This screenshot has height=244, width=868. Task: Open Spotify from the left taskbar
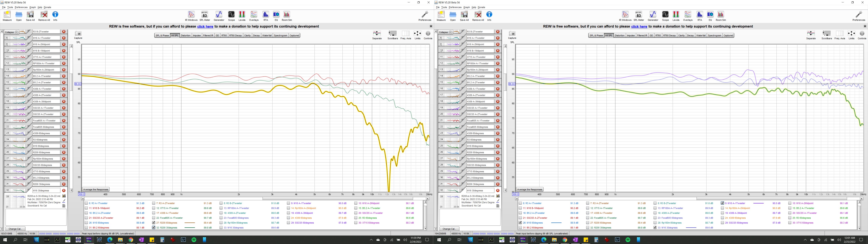[194, 240]
